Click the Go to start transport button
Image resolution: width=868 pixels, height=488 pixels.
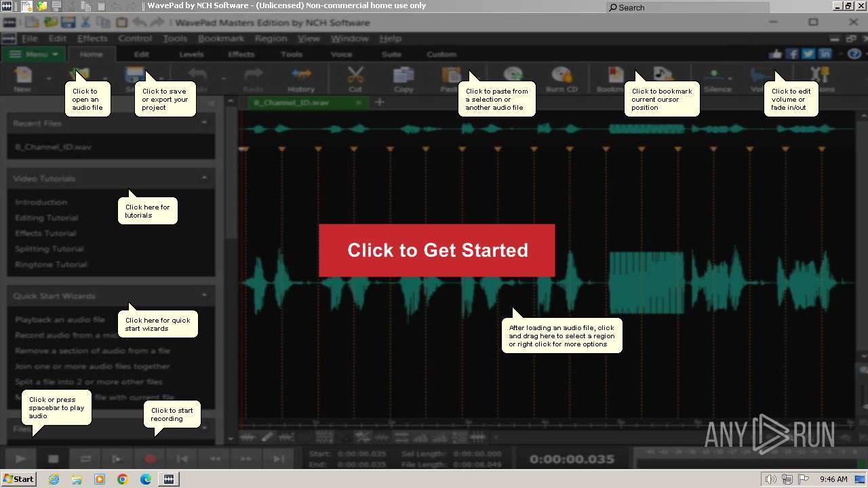(x=182, y=459)
